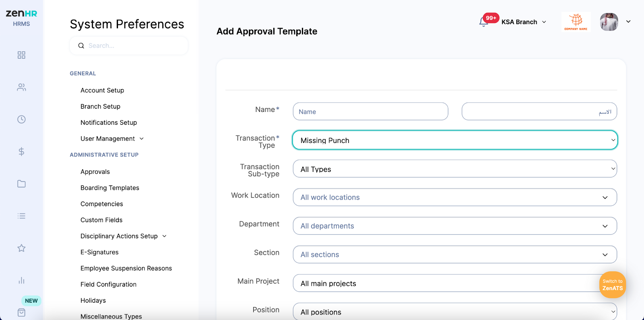Screen dimensions: 644x320
Task: Click the Add Approval Template heading
Action: pyautogui.click(x=267, y=31)
